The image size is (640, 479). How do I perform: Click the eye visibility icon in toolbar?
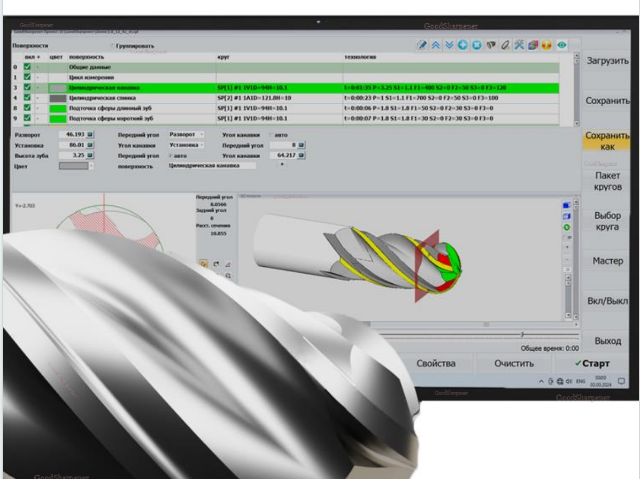click(563, 45)
